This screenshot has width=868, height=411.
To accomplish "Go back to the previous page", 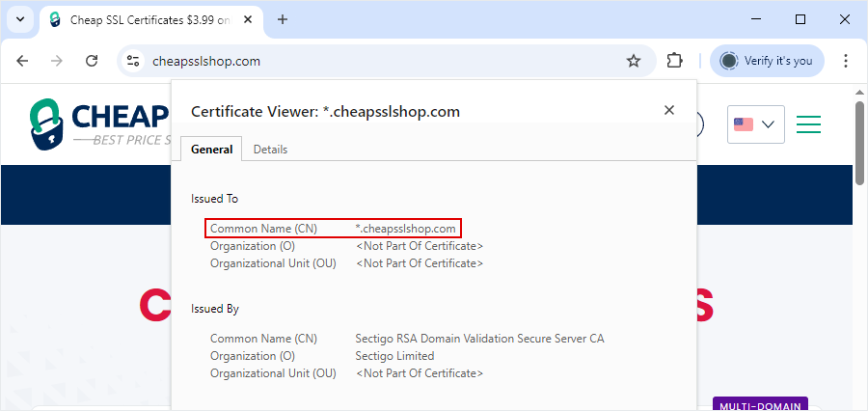I will [x=22, y=61].
